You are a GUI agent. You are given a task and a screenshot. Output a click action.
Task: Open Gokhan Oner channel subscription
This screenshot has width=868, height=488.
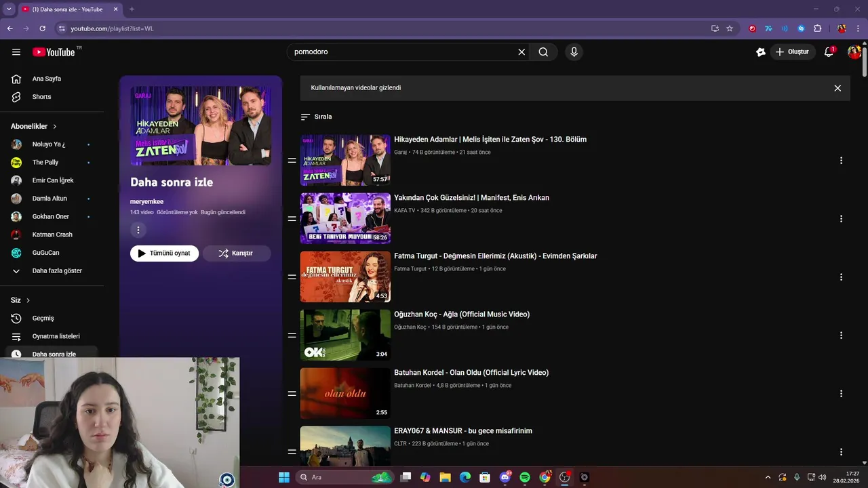coord(52,216)
